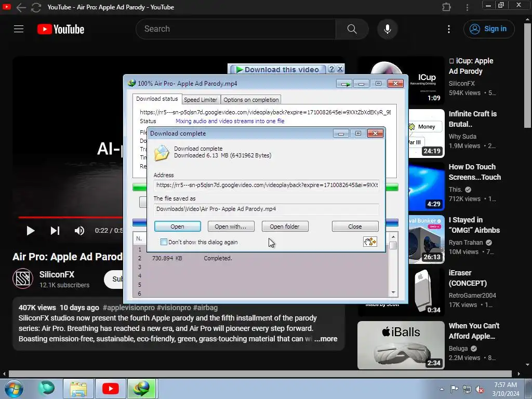Open browser window three-dot menu
532x399 pixels.
pyautogui.click(x=467, y=7)
